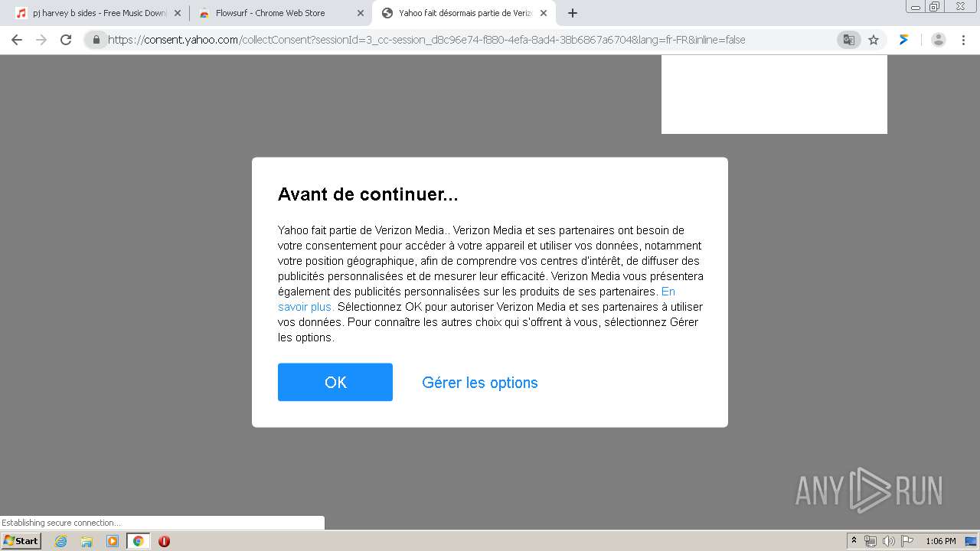Screen dimensions: 980x551
Task: Open the Google Translate page icon
Action: [848, 40]
